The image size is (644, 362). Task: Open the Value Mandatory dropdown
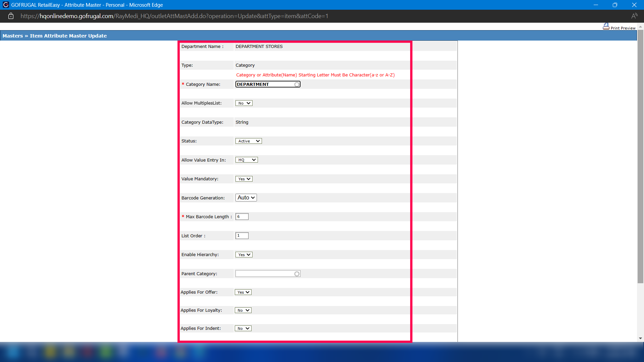[x=244, y=179]
